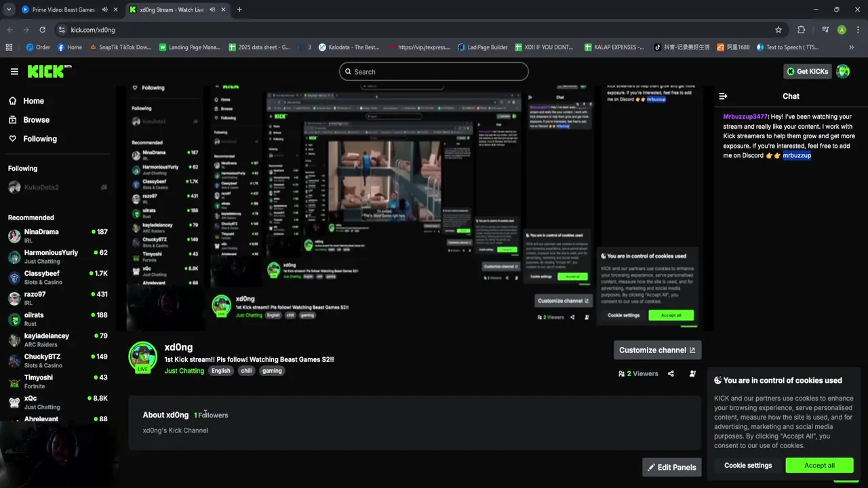Click Accept all cookies button
The height and width of the screenshot is (488, 868).
pos(819,466)
